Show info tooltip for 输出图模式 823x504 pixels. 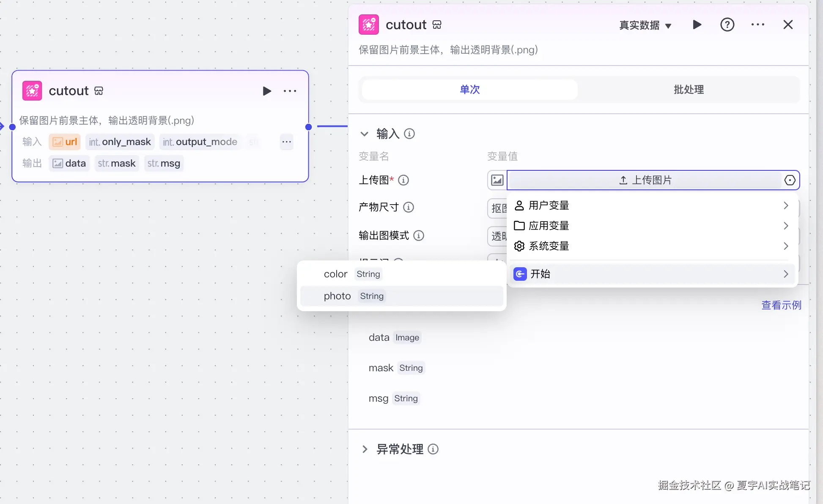(x=418, y=236)
